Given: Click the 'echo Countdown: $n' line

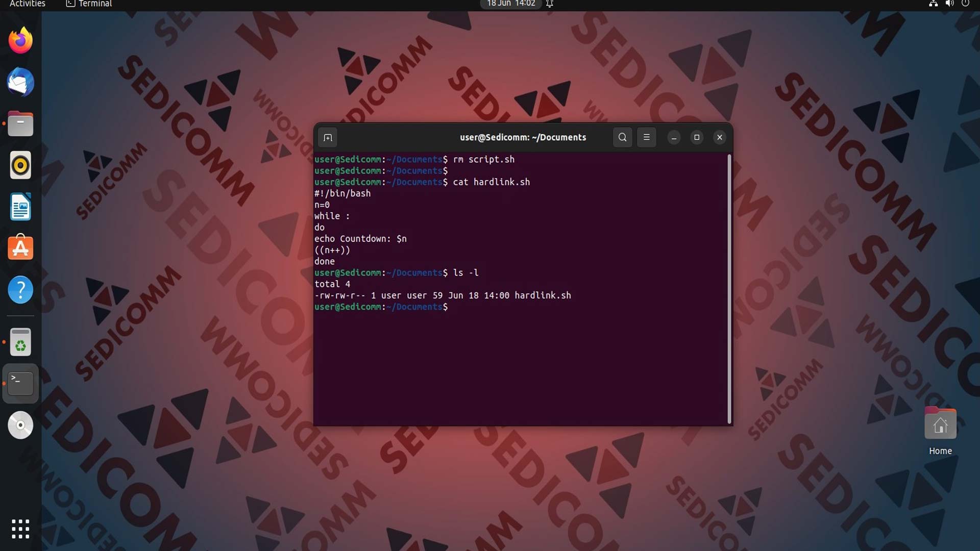Looking at the screenshot, I should [x=360, y=239].
